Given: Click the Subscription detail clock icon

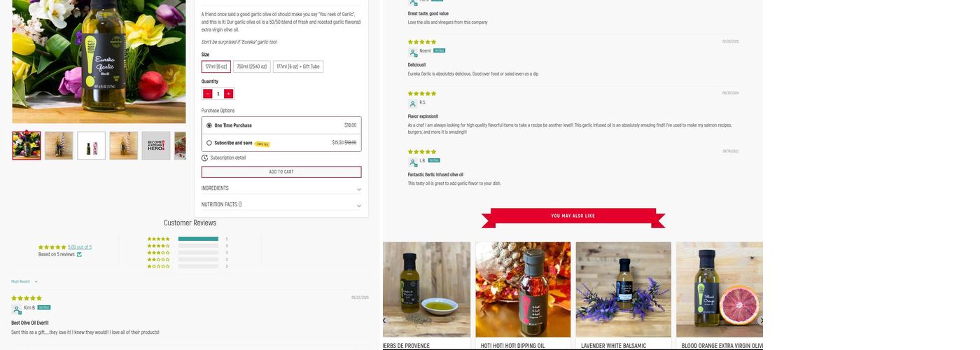Looking at the screenshot, I should pyautogui.click(x=205, y=158).
